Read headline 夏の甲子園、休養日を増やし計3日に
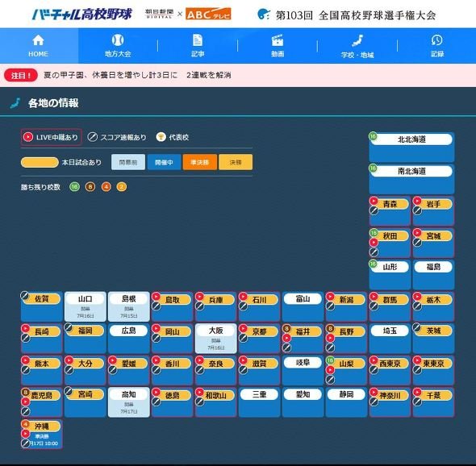Viewport: 476px width, 466px height. click(111, 75)
